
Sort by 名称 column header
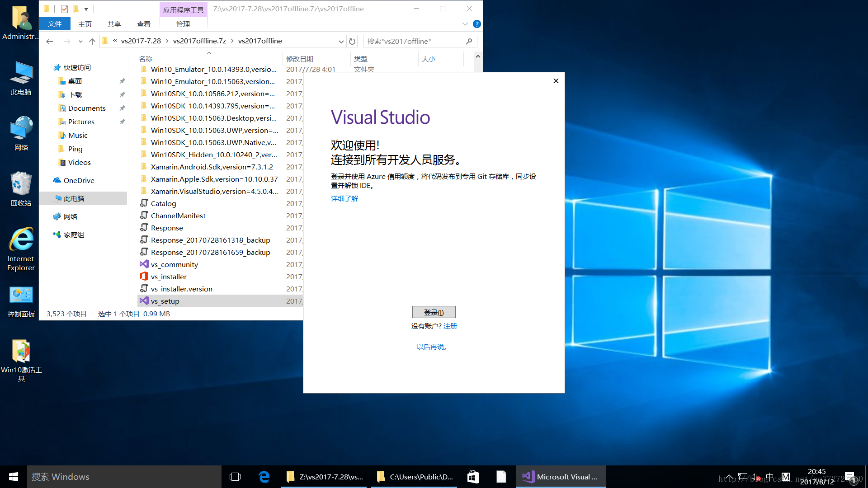point(146,59)
